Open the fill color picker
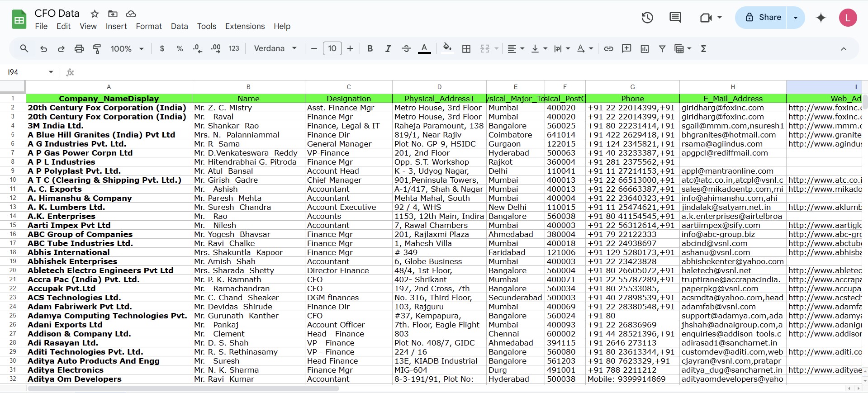Screen dimensions: 868x393 point(447,48)
